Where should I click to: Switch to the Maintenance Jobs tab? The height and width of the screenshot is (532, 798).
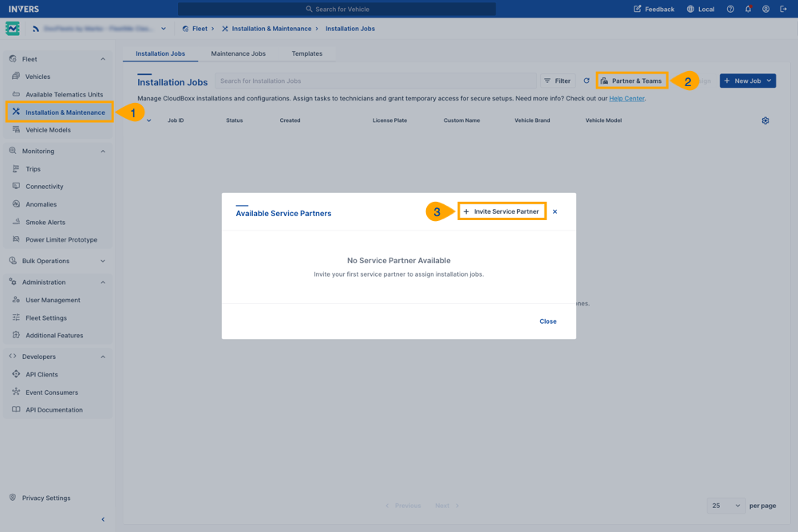point(238,53)
